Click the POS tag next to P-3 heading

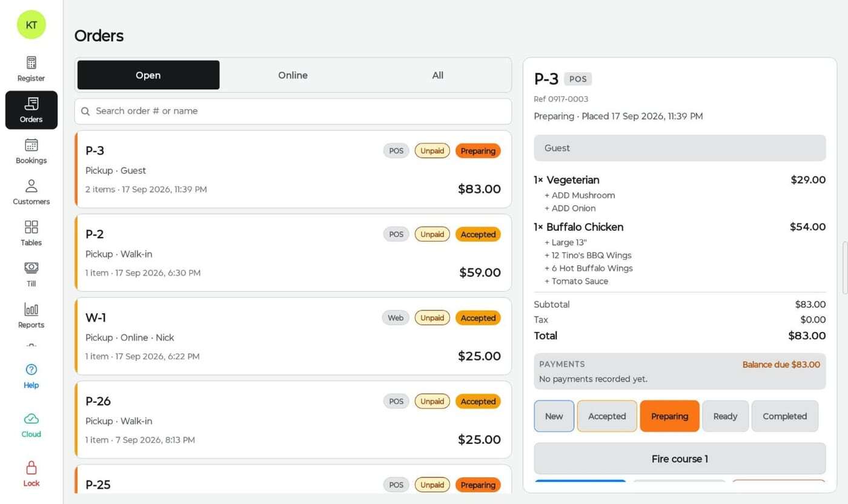(x=578, y=79)
